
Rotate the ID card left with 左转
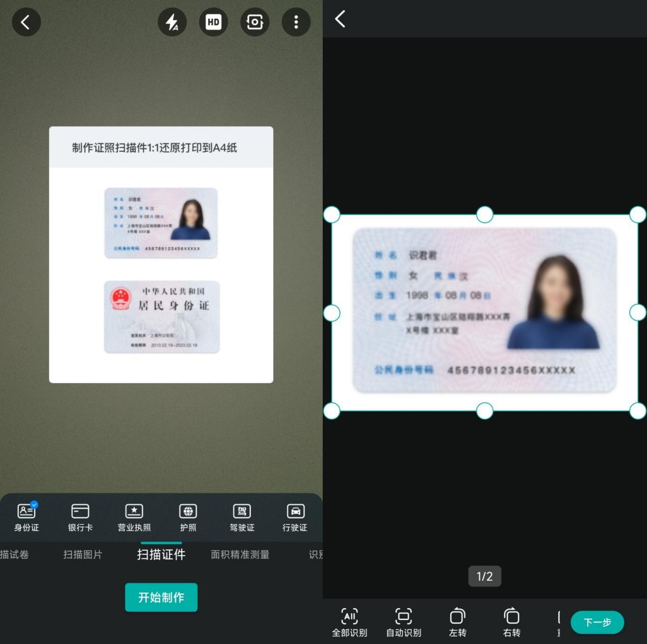(457, 622)
